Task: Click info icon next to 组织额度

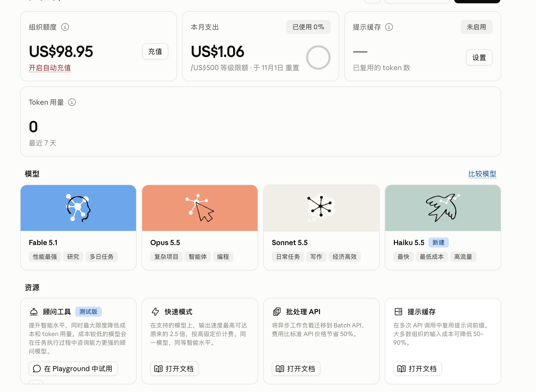Action: tap(65, 27)
